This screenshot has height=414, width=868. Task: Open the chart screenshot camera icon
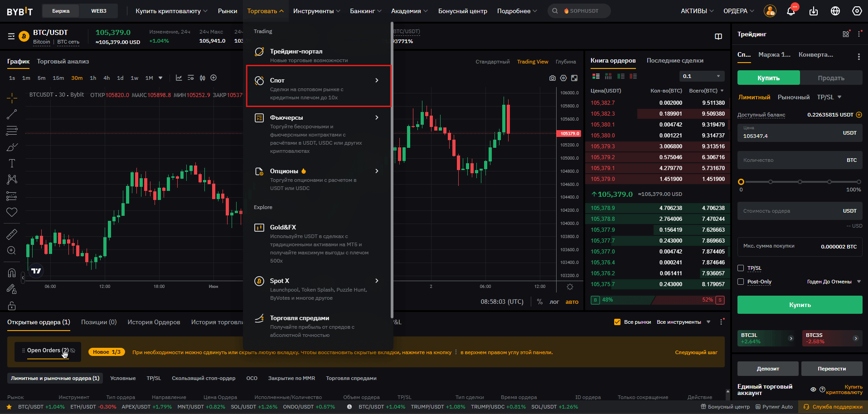click(x=552, y=78)
